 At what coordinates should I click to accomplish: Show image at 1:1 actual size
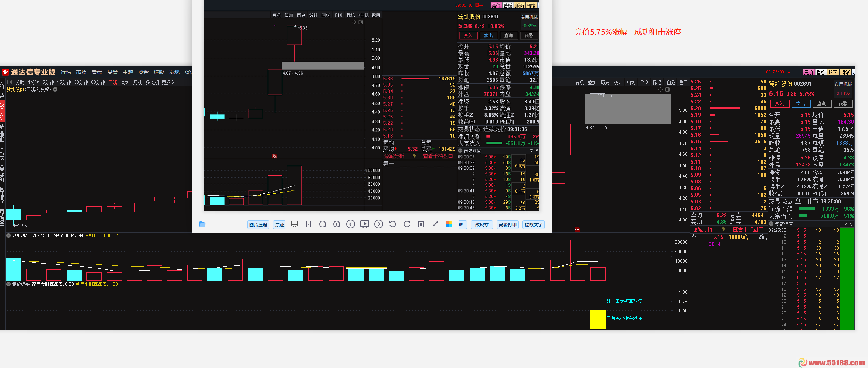tap(309, 224)
